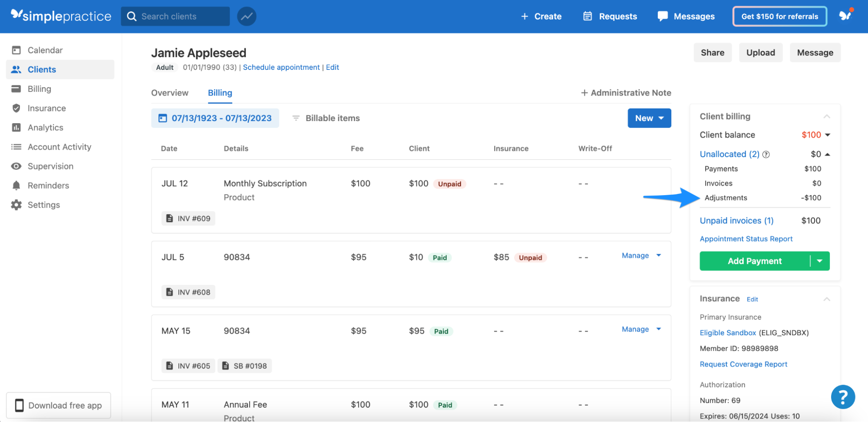Switch to the Overview tab
Image resolution: width=868 pixels, height=422 pixels.
170,92
